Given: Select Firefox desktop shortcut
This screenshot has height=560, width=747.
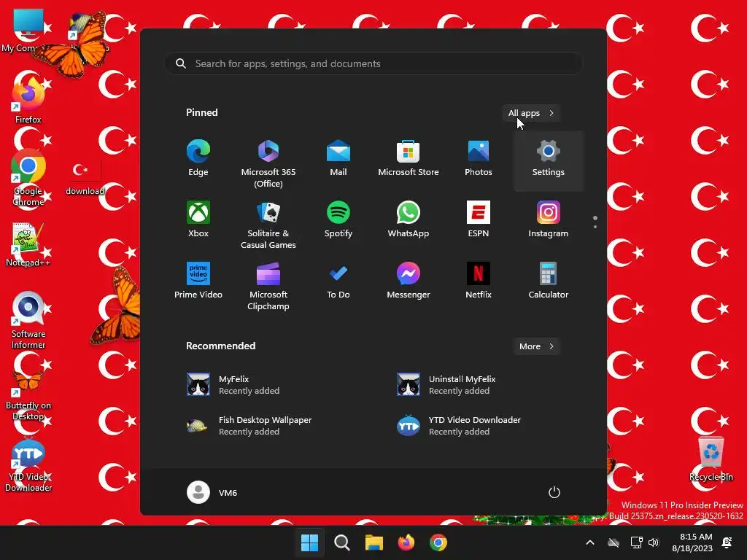Looking at the screenshot, I should 28,100.
